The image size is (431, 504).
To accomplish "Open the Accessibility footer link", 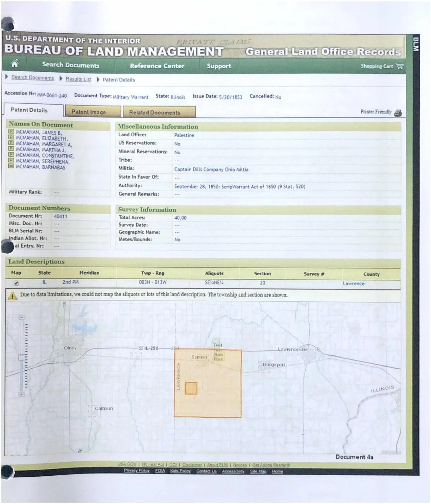I will click(x=233, y=472).
